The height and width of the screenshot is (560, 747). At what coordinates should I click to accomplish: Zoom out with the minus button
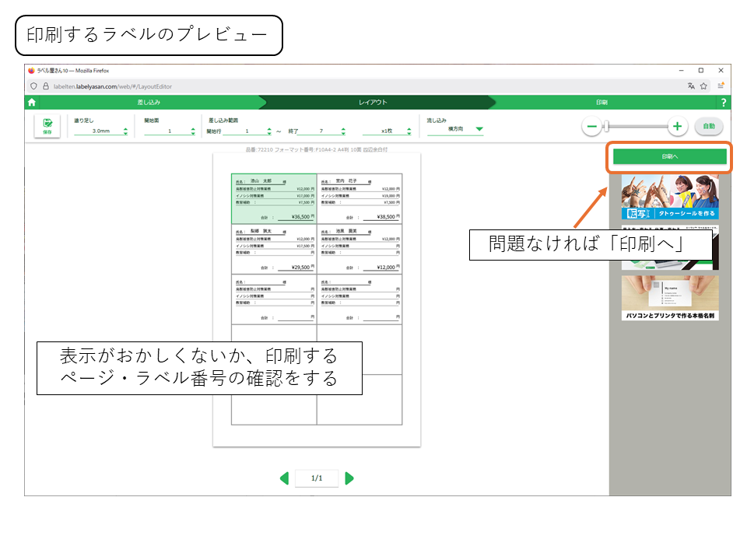pyautogui.click(x=592, y=126)
